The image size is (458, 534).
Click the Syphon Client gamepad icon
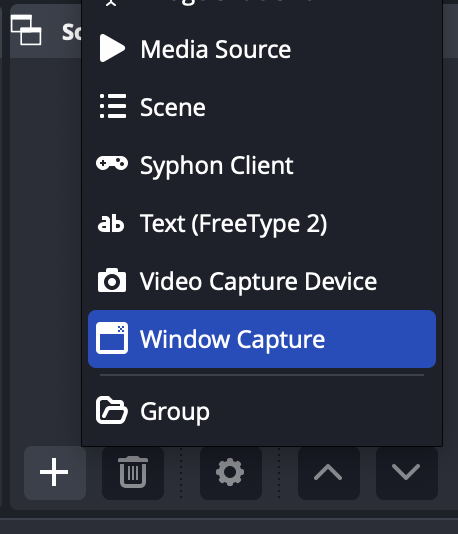point(112,163)
